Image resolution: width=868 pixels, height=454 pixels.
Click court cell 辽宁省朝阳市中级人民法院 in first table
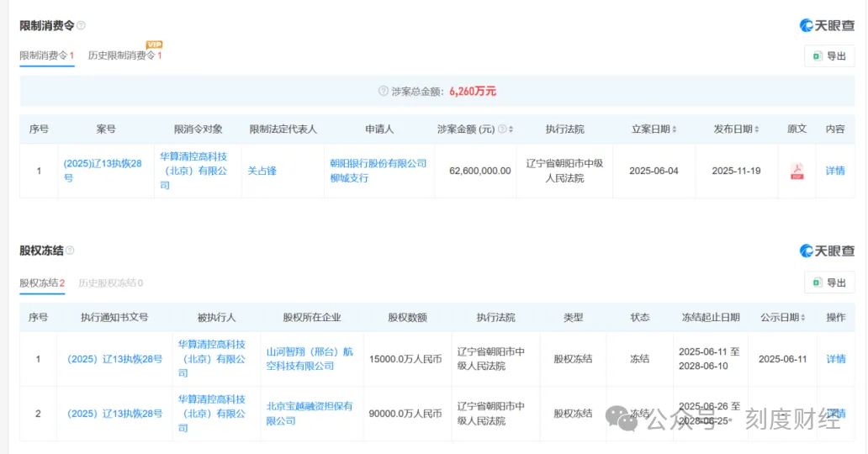(x=564, y=171)
